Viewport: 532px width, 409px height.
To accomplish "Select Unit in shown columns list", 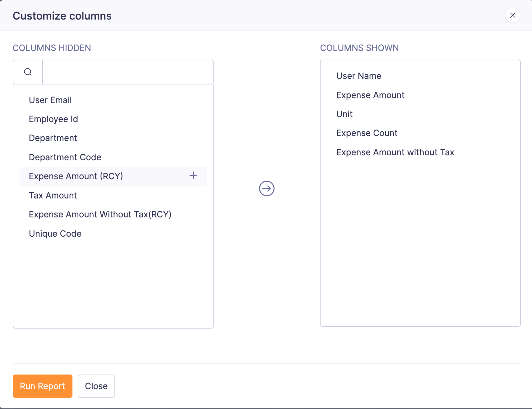I will click(x=344, y=114).
